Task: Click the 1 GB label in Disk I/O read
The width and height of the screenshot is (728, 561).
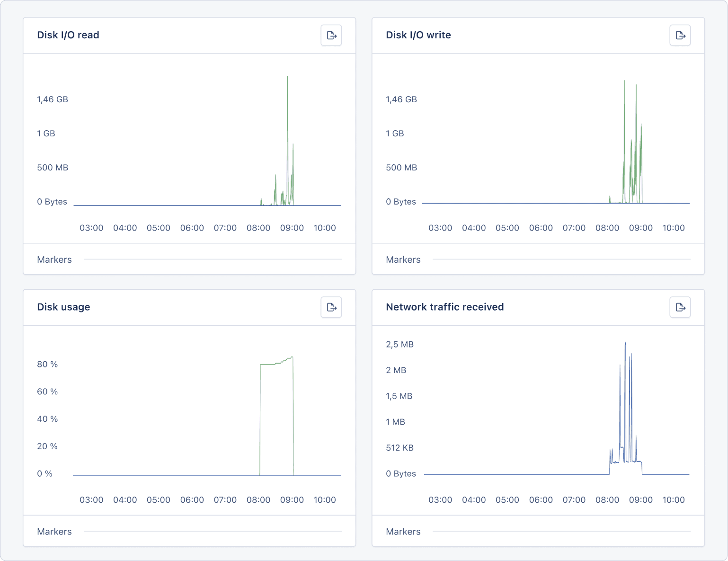Action: click(46, 134)
